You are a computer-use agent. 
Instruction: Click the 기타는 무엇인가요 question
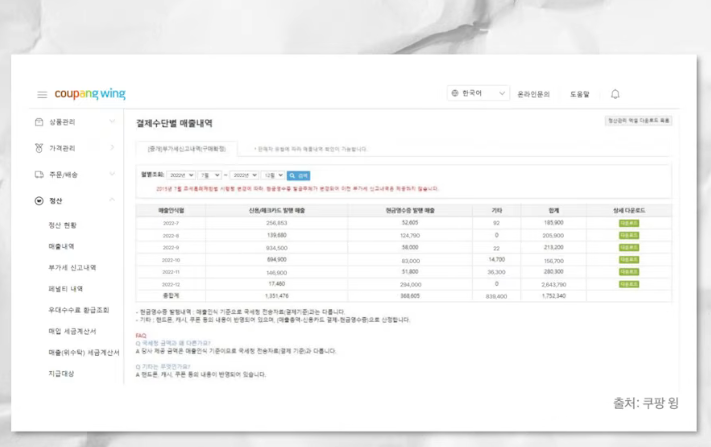163,366
